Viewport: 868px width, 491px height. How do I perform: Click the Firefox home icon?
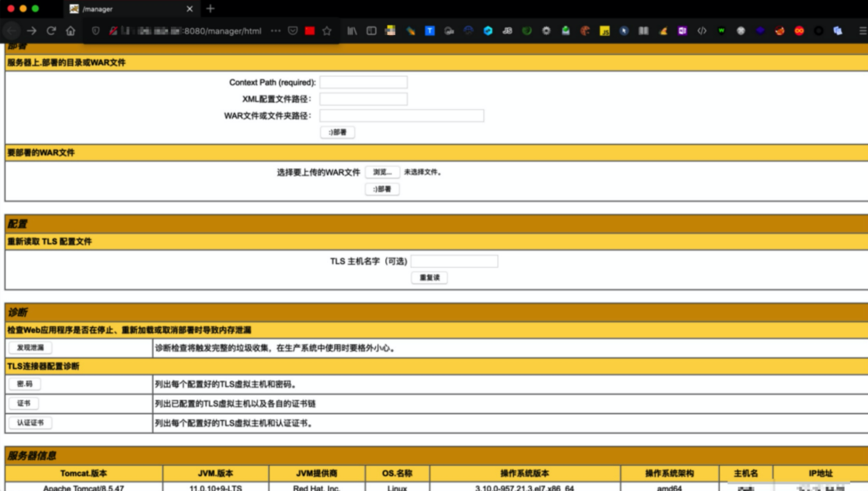pyautogui.click(x=71, y=31)
